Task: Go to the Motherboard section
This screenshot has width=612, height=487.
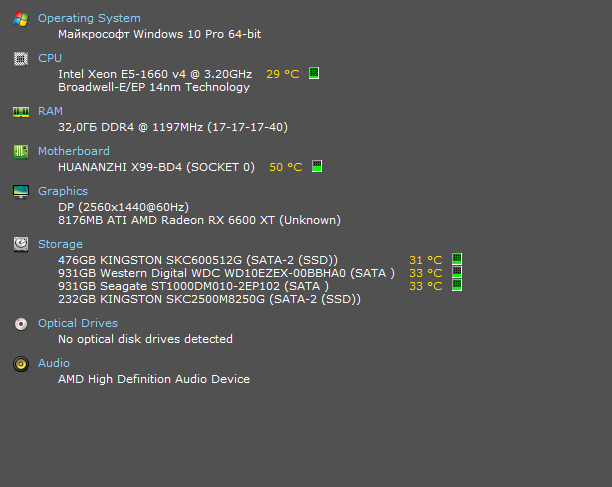Action: 74,151
